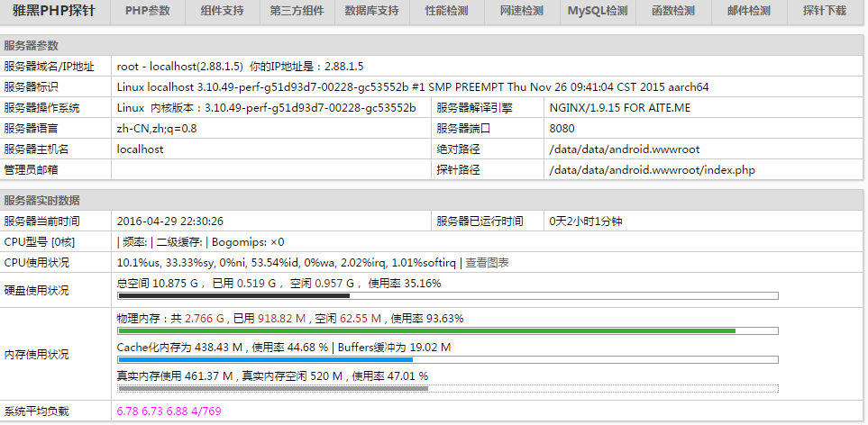Go to the 邮件检测 tab
This screenshot has width=868, height=425.
tap(748, 12)
